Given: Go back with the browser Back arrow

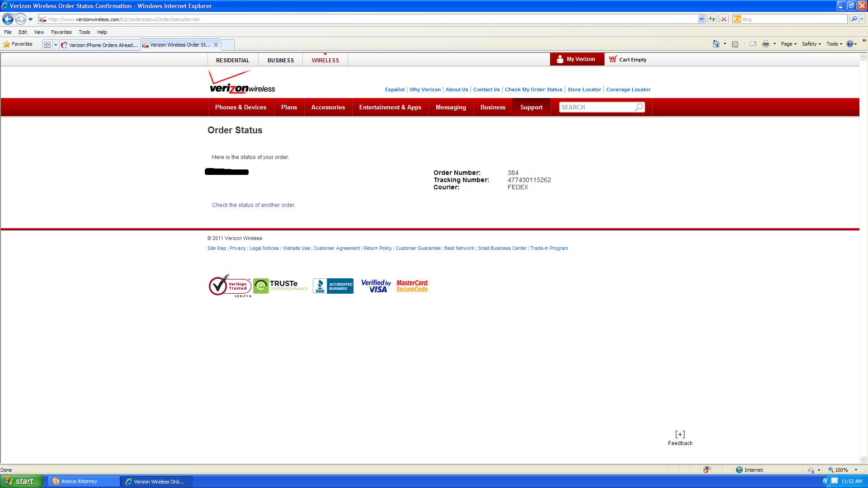Looking at the screenshot, I should pyautogui.click(x=8, y=19).
